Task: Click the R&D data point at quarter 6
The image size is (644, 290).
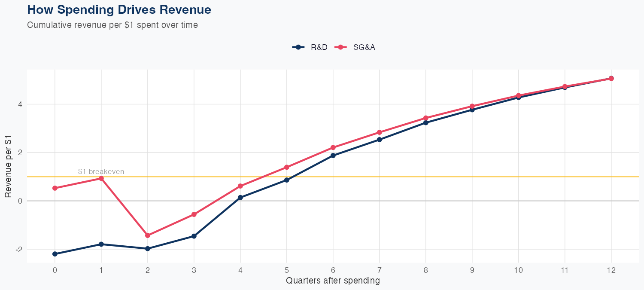Action: coord(333,156)
